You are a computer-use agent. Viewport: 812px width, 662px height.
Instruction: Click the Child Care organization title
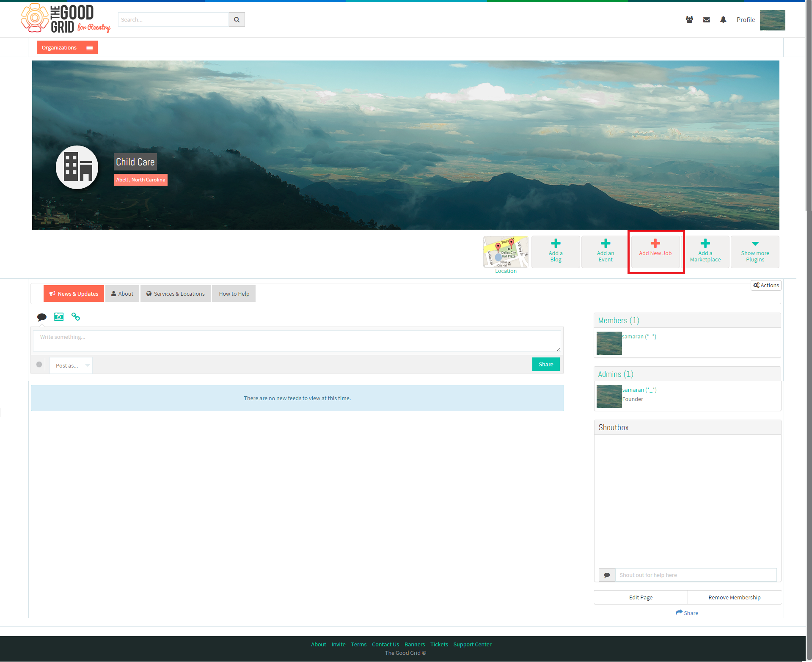tap(135, 162)
